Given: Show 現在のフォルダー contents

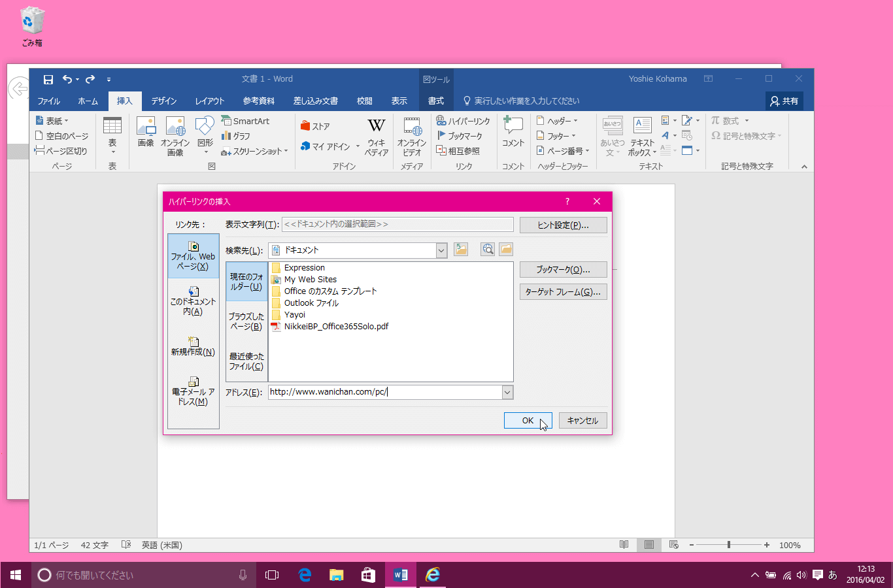Looking at the screenshot, I should coord(246,282).
